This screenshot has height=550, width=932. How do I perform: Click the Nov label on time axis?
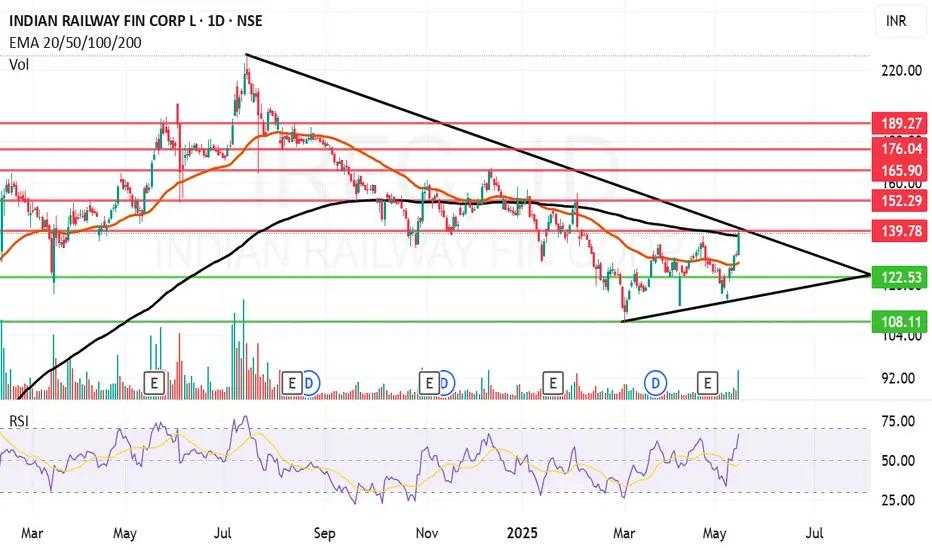(x=427, y=533)
